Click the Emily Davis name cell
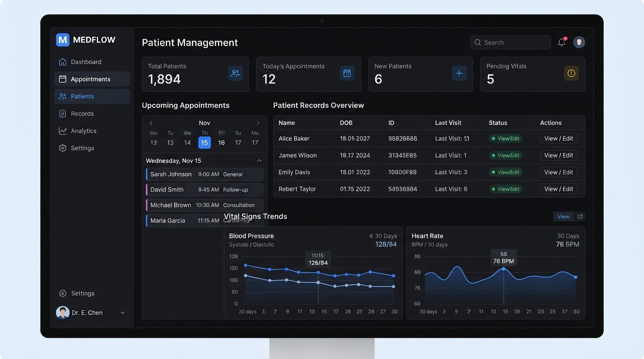 point(294,172)
